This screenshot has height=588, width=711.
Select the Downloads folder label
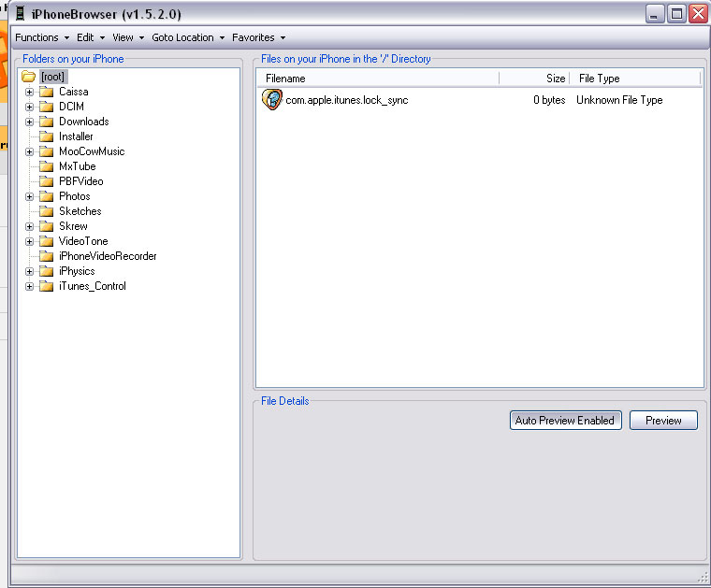tap(84, 122)
